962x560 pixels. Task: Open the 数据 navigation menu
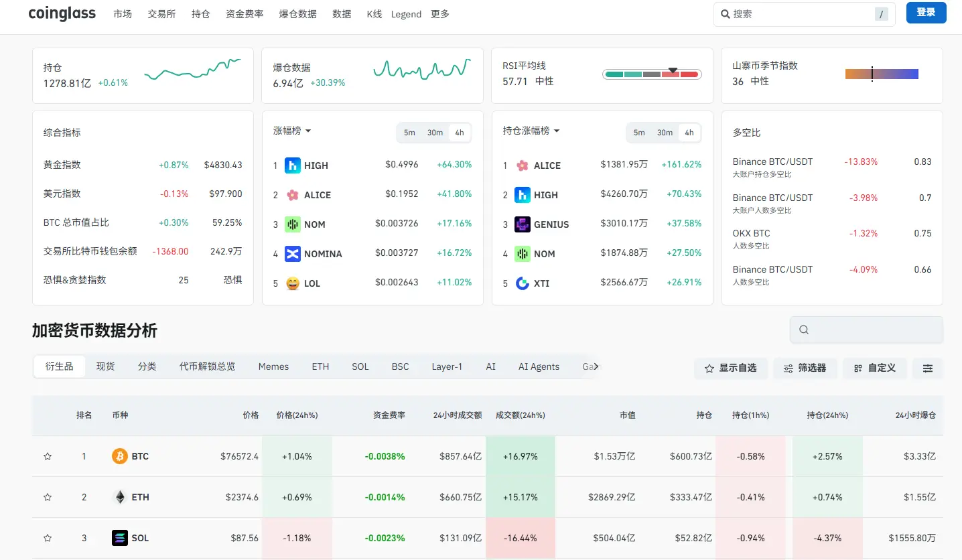click(x=342, y=14)
